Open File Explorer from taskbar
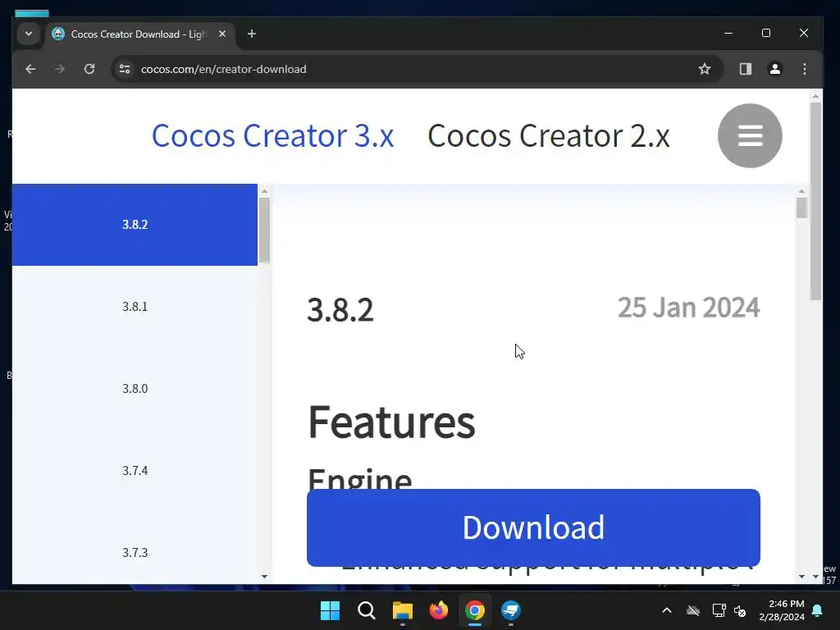Image resolution: width=840 pixels, height=630 pixels. [402, 610]
